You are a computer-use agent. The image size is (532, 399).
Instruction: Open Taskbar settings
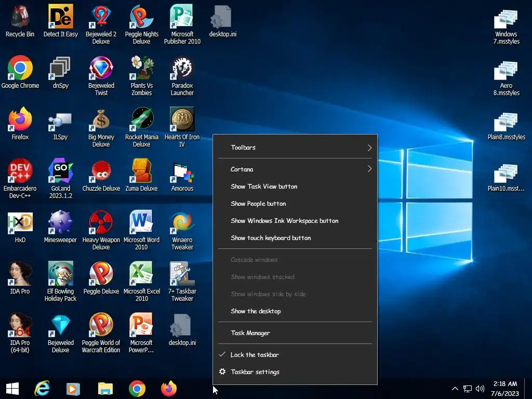[x=295, y=372]
